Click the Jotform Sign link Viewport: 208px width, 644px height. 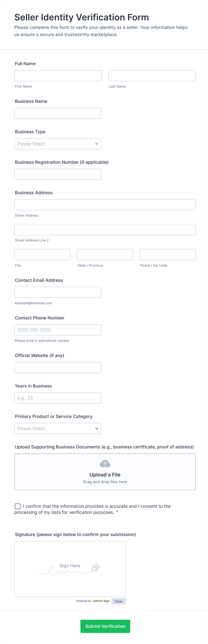100,601
